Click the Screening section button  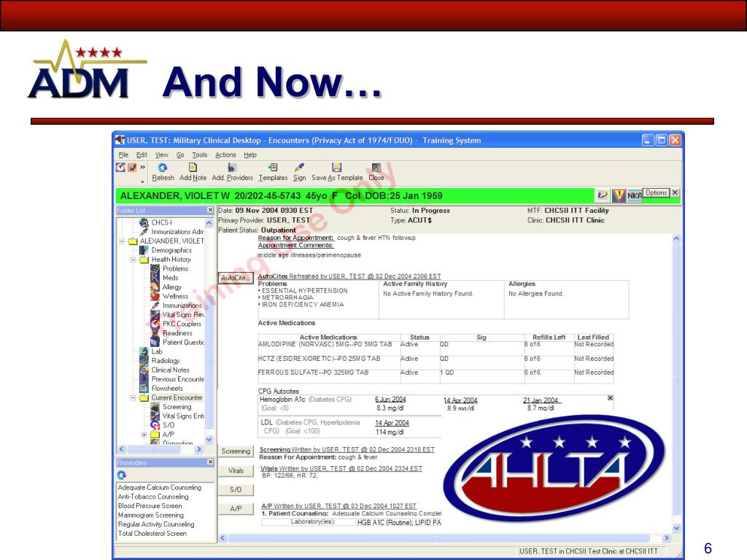236,451
